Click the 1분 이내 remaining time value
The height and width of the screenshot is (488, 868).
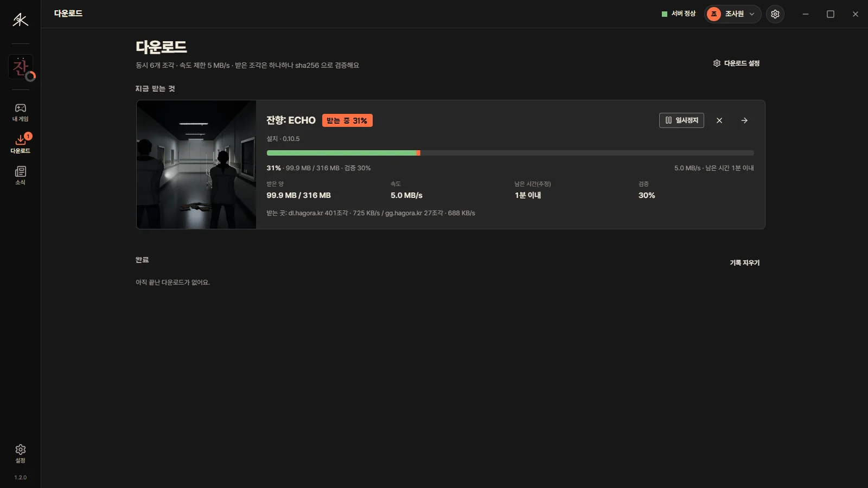tap(528, 195)
